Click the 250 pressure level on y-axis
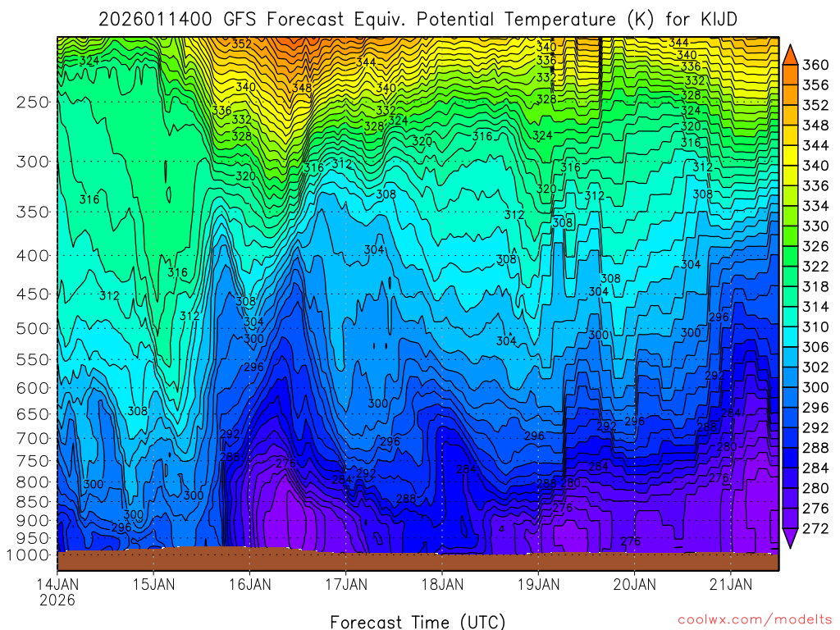Viewport: 840px width, 630px height. (x=33, y=102)
